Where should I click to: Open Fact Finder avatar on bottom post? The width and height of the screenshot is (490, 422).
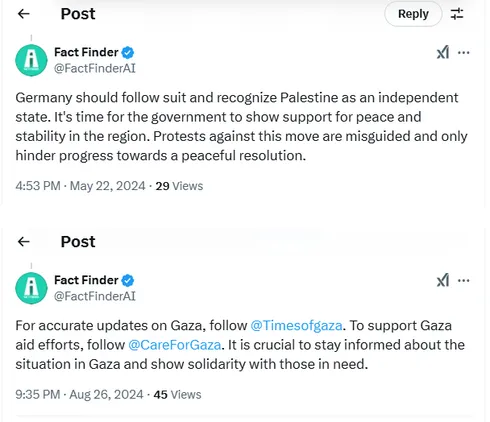[x=31, y=288]
